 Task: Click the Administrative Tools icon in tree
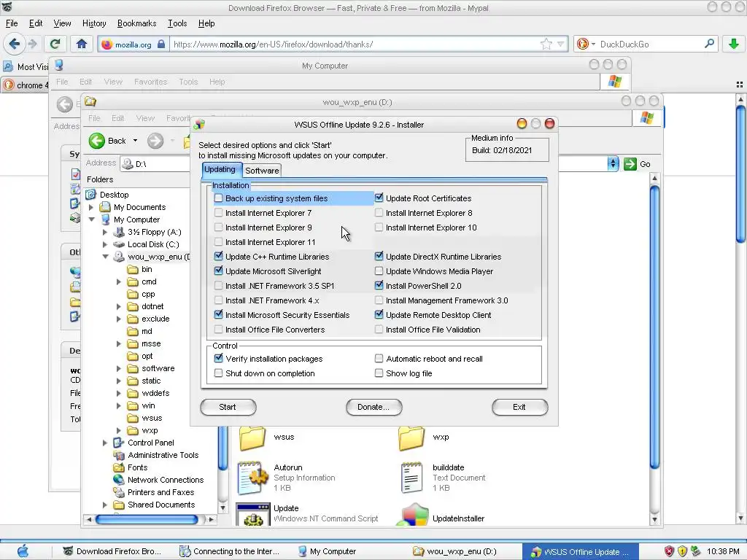118,455
